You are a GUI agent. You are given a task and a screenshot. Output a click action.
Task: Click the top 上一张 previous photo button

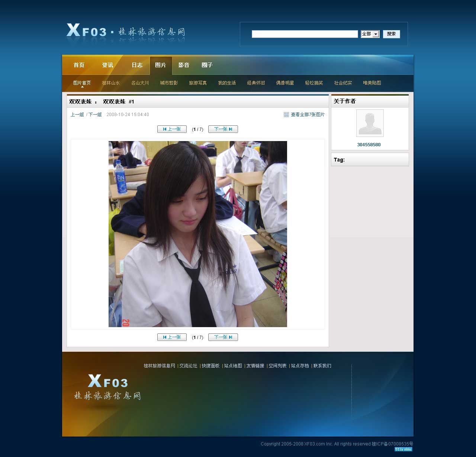pyautogui.click(x=172, y=129)
